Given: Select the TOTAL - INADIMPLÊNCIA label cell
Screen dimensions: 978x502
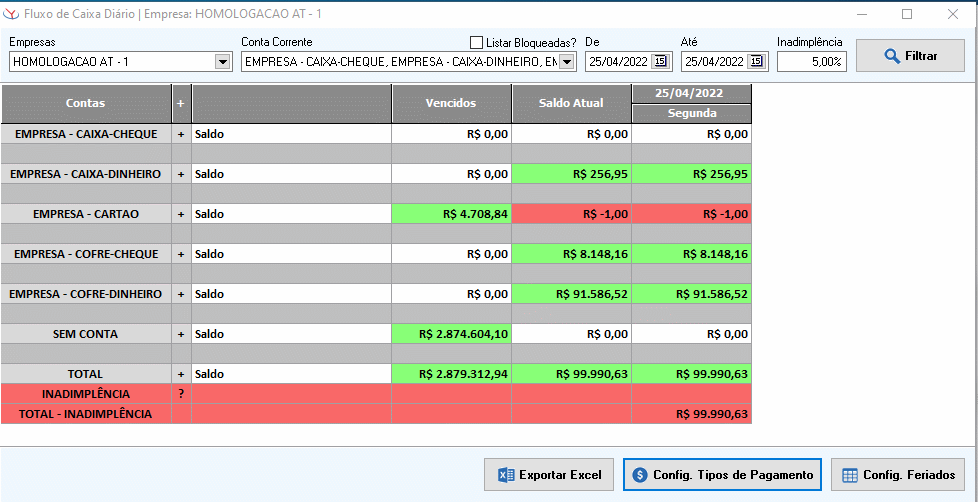Looking at the screenshot, I should pyautogui.click(x=86, y=413).
